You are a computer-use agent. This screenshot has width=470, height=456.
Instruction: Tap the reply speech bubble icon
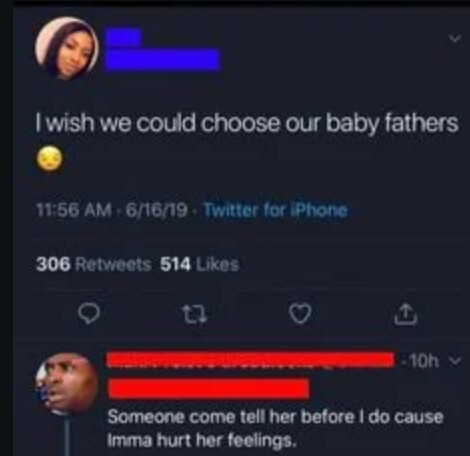coord(89,314)
